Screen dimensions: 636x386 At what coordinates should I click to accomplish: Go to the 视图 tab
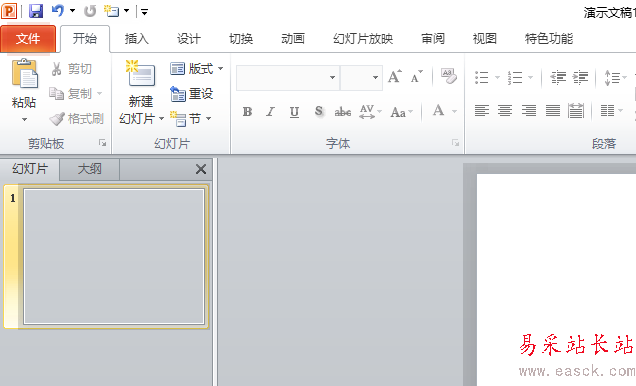tap(485, 39)
